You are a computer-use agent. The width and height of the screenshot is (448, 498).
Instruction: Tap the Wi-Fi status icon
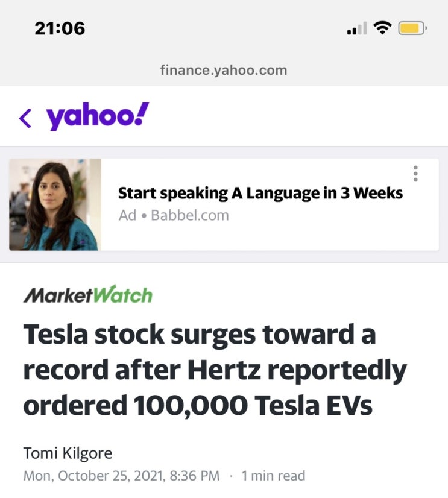[x=382, y=28]
